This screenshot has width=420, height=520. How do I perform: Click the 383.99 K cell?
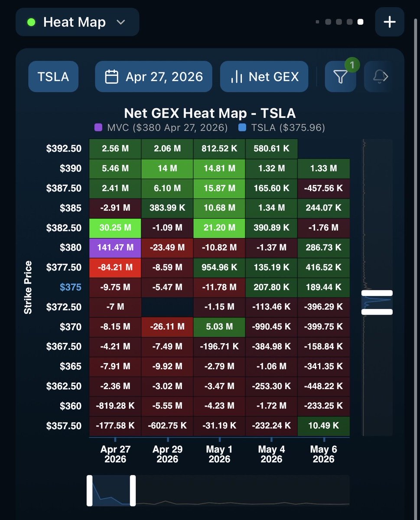click(x=167, y=208)
